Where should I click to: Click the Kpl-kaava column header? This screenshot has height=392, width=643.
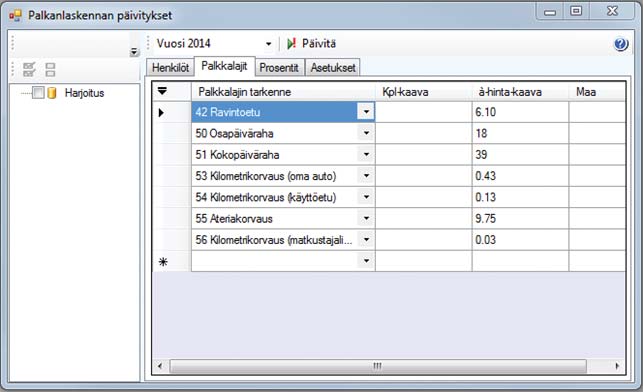pyautogui.click(x=424, y=91)
